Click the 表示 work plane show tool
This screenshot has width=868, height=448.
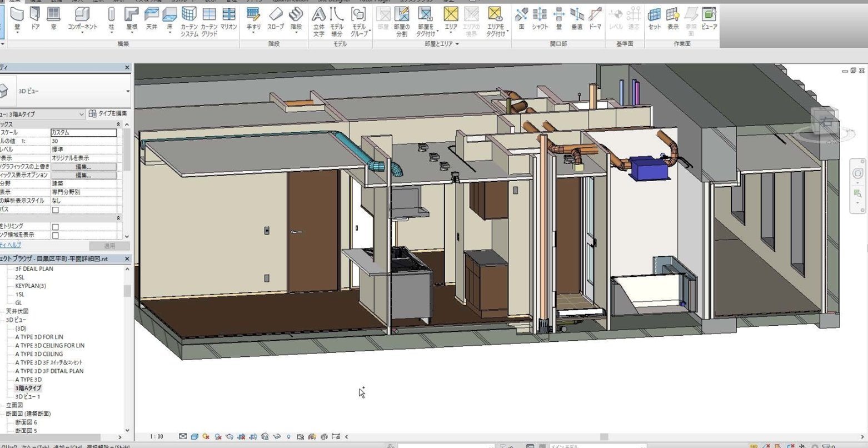click(673, 19)
